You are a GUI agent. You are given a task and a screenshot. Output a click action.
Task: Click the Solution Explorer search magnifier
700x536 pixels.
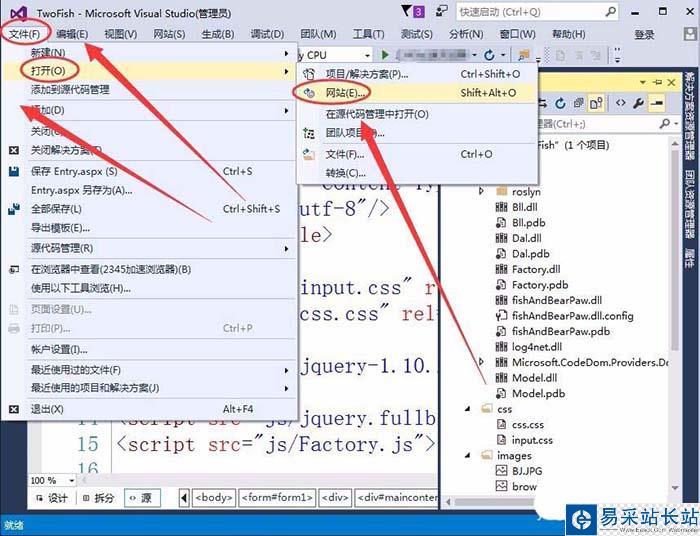pyautogui.click(x=665, y=123)
